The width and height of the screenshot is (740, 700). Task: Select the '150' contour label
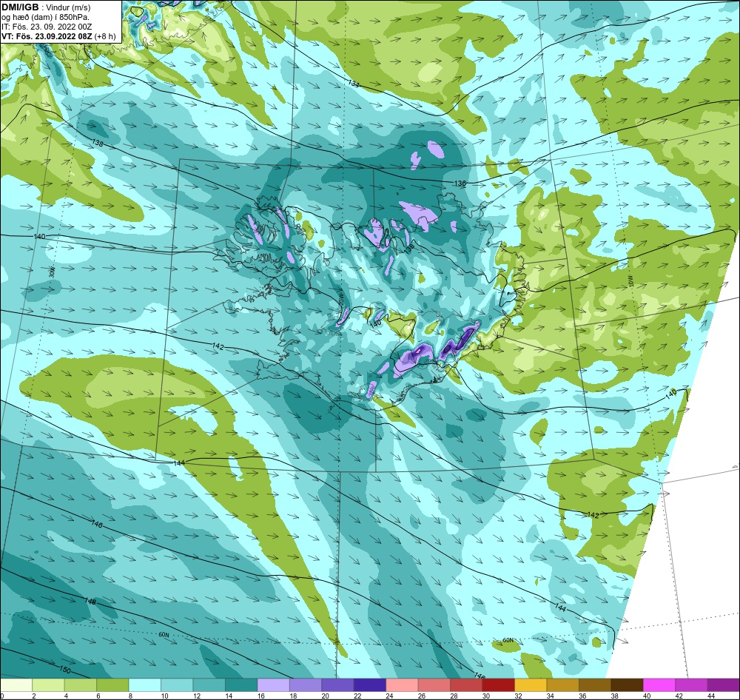point(65,670)
